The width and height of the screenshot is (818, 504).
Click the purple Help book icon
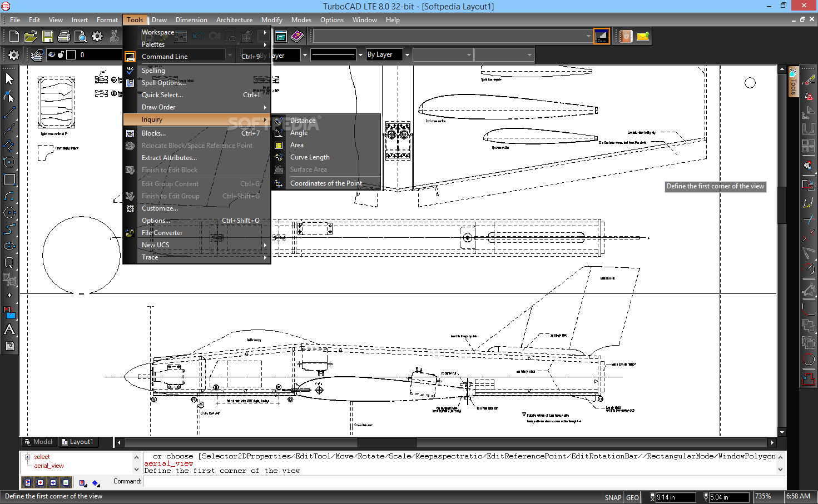[298, 37]
